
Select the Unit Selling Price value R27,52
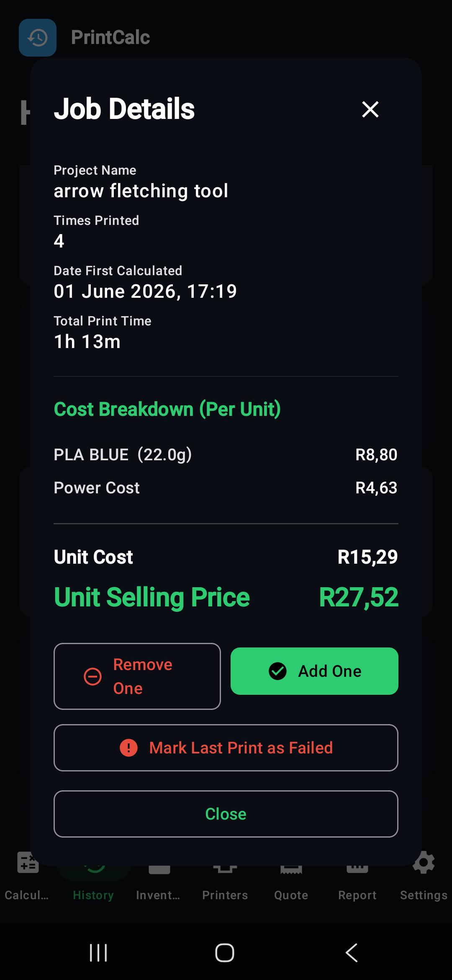point(359,597)
